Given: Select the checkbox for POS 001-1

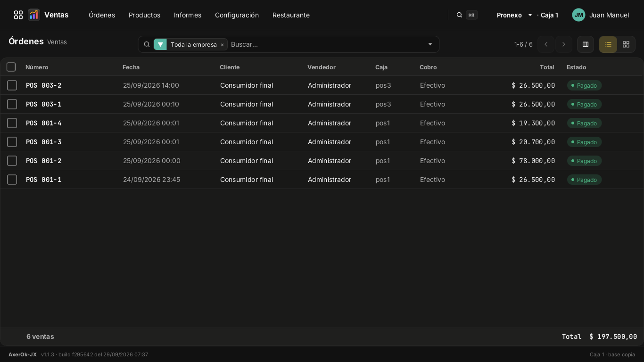Looking at the screenshot, I should 12,180.
